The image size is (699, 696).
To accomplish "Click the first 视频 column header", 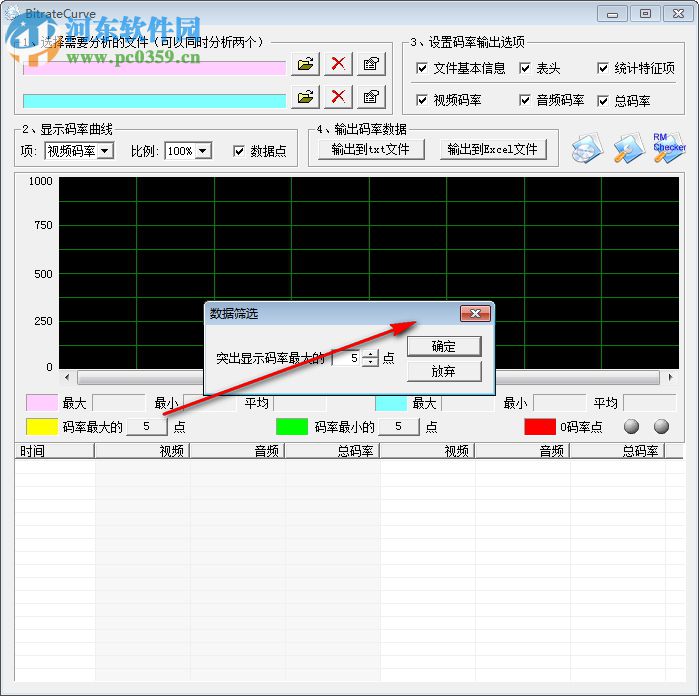I will 142,451.
